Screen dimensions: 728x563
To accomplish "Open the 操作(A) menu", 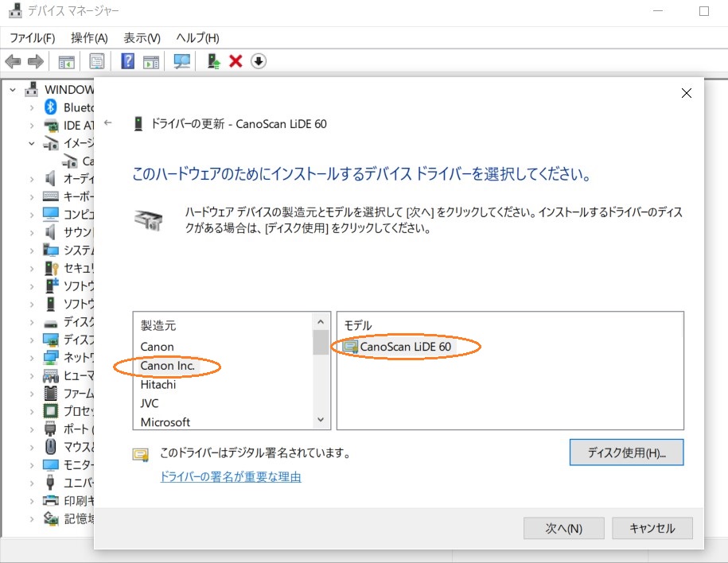I will point(89,38).
